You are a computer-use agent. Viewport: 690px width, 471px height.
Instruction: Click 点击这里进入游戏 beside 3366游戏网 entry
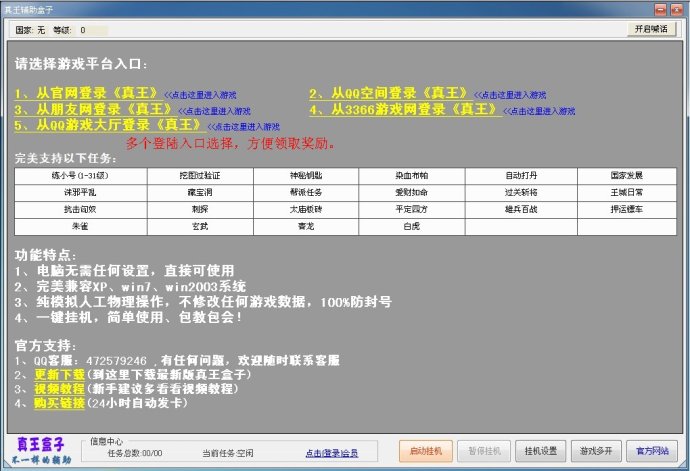539,111
